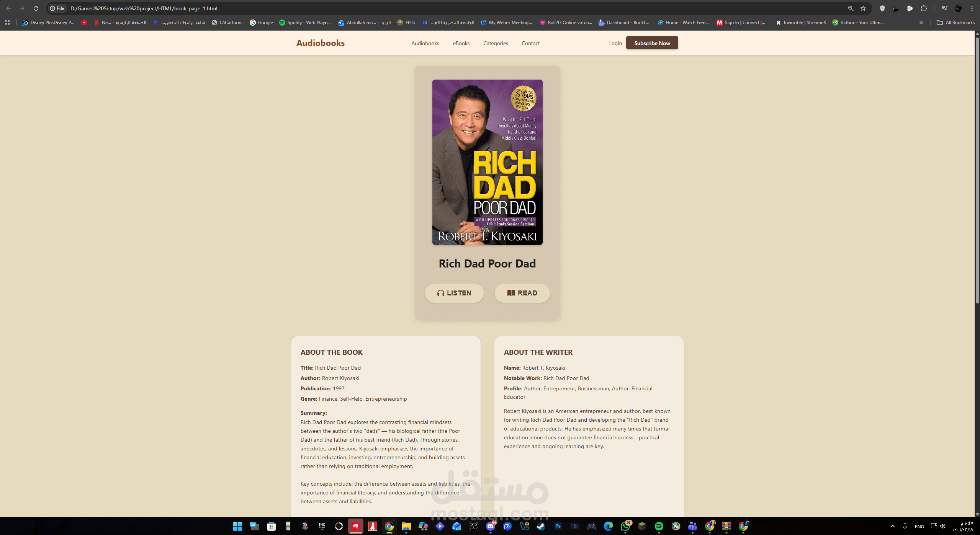Screen dimensions: 980x535
Task: Click the browser address bar URL
Action: [x=144, y=8]
